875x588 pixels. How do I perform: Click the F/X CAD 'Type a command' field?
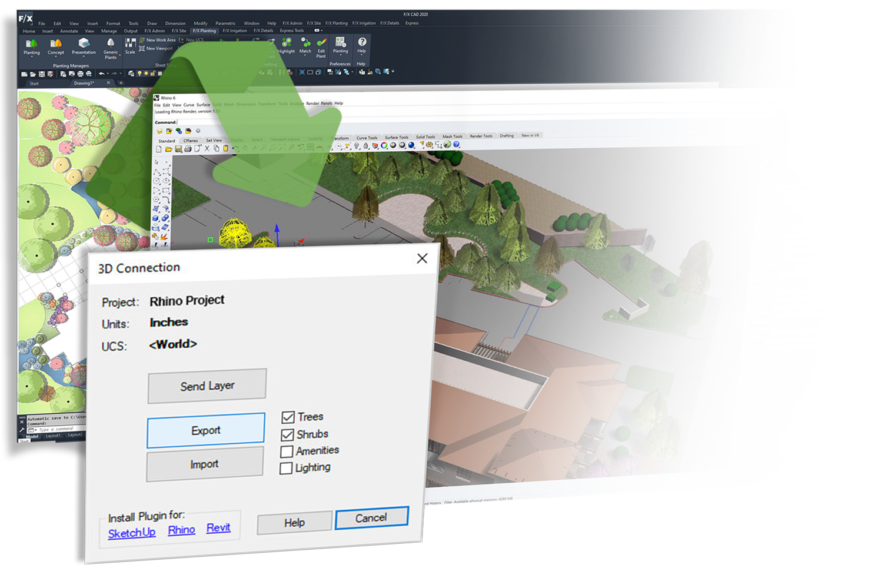pyautogui.click(x=56, y=429)
